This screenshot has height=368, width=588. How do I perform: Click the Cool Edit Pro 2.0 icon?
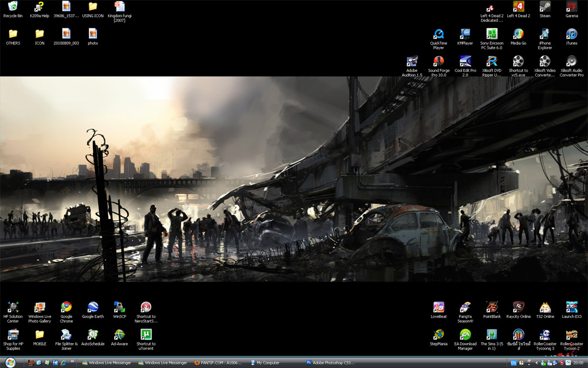[465, 67]
